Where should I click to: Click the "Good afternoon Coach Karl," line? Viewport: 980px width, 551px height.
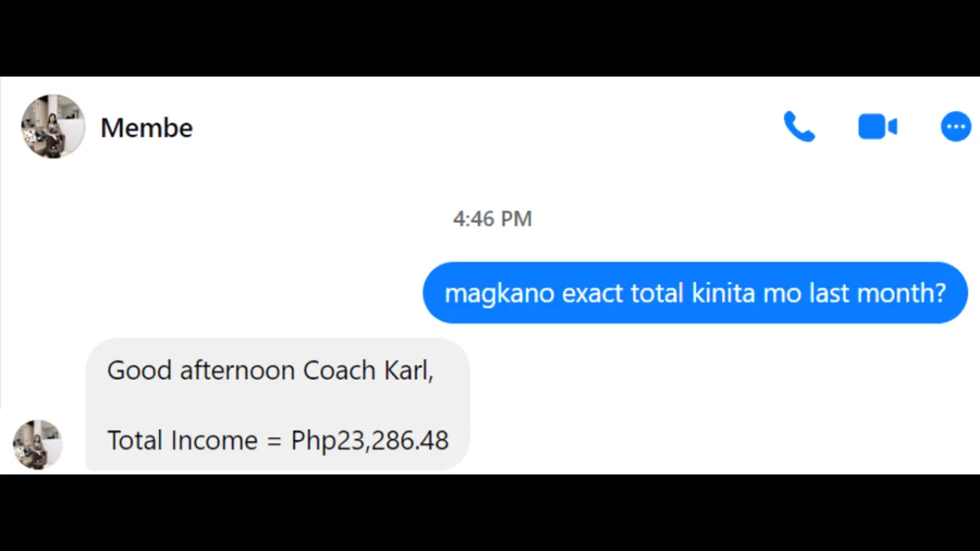coord(270,371)
